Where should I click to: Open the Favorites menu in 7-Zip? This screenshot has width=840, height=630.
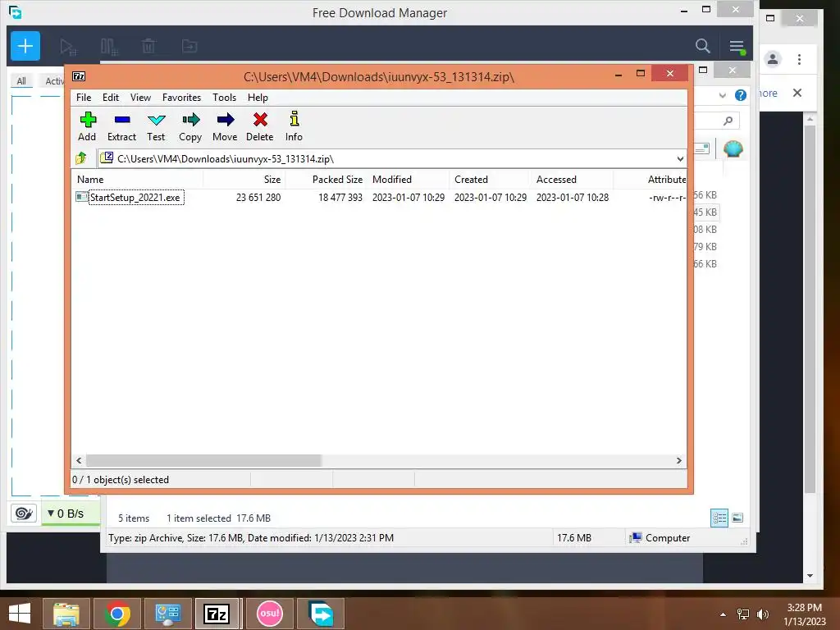pyautogui.click(x=181, y=98)
